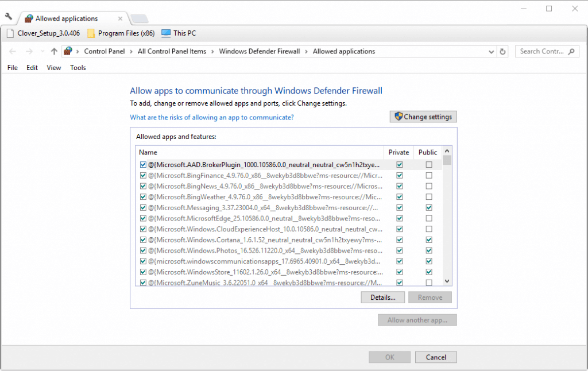
Task: Toggle Public checkbox for Messaging
Action: tap(428, 207)
